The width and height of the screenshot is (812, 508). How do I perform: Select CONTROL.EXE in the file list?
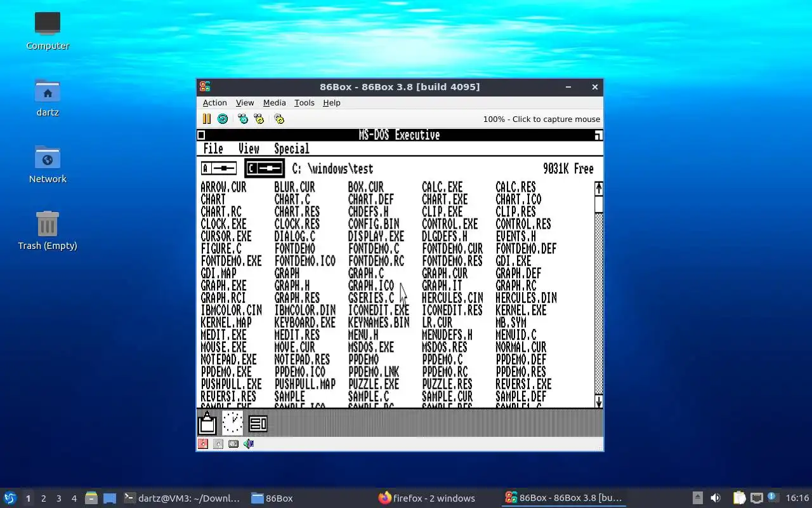pos(450,224)
